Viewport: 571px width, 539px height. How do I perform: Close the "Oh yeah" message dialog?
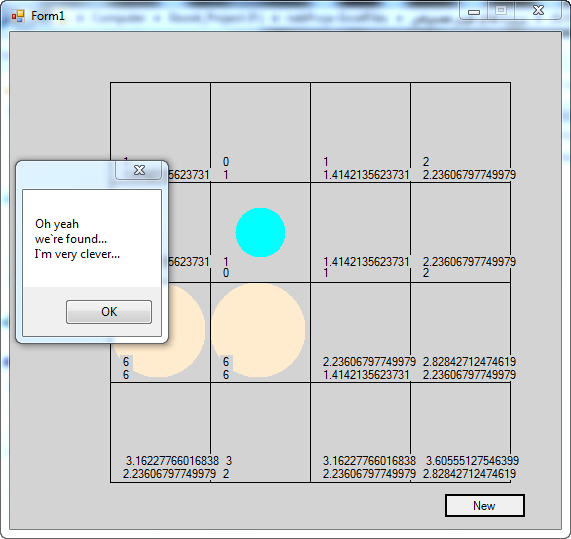[139, 170]
